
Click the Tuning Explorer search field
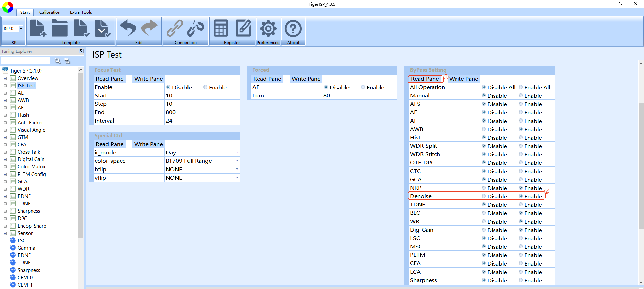pos(26,61)
